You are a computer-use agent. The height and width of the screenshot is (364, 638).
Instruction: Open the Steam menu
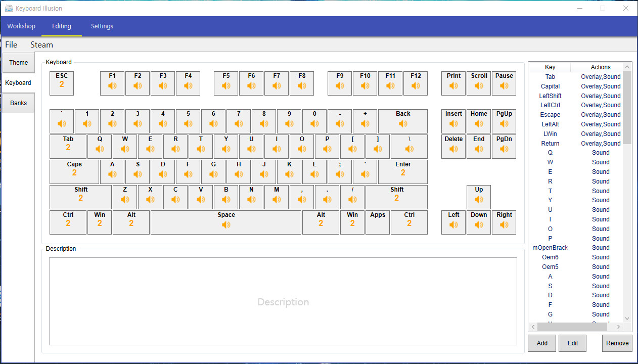(41, 44)
